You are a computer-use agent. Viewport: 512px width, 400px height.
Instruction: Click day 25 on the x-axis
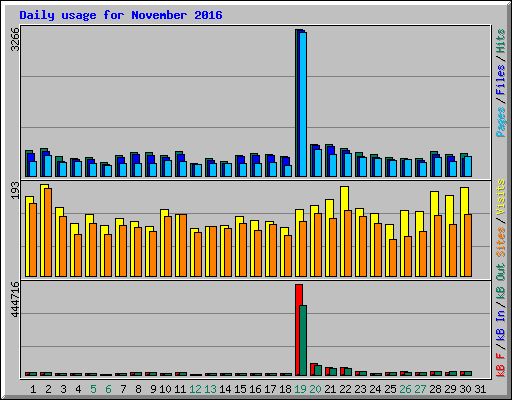(390, 389)
